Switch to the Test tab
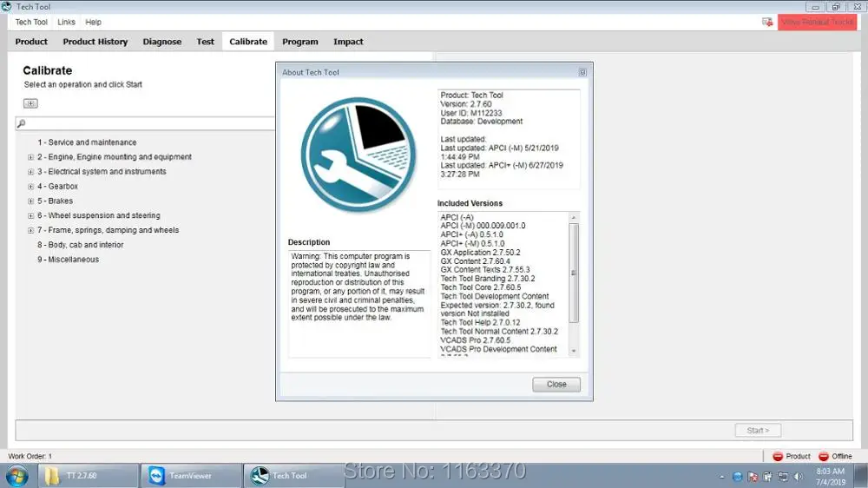 pos(206,42)
